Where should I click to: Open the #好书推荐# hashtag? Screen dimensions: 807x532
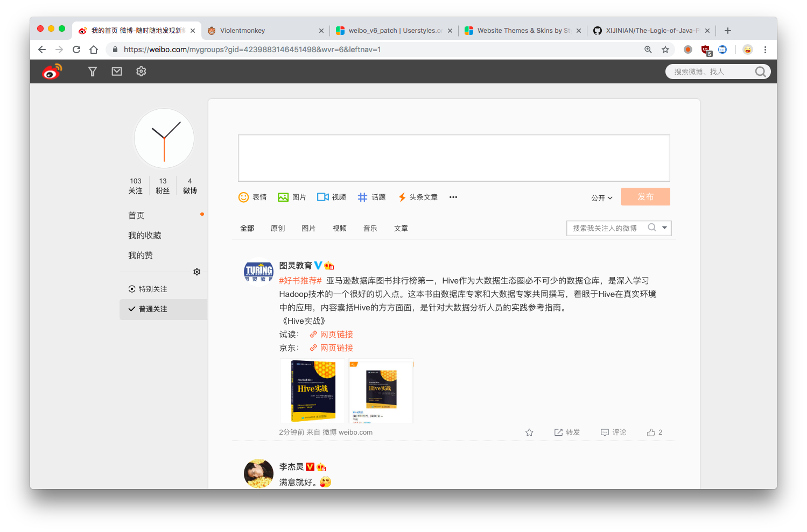300,281
